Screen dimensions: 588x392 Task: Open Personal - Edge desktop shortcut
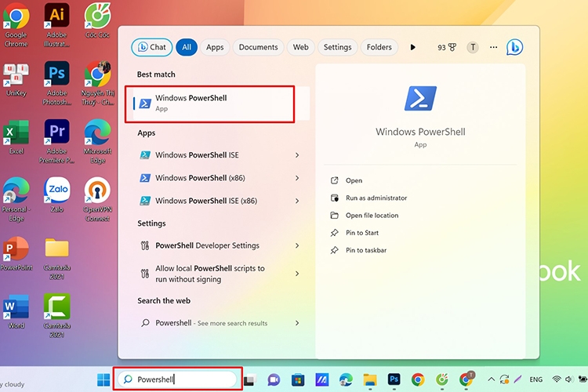16,199
